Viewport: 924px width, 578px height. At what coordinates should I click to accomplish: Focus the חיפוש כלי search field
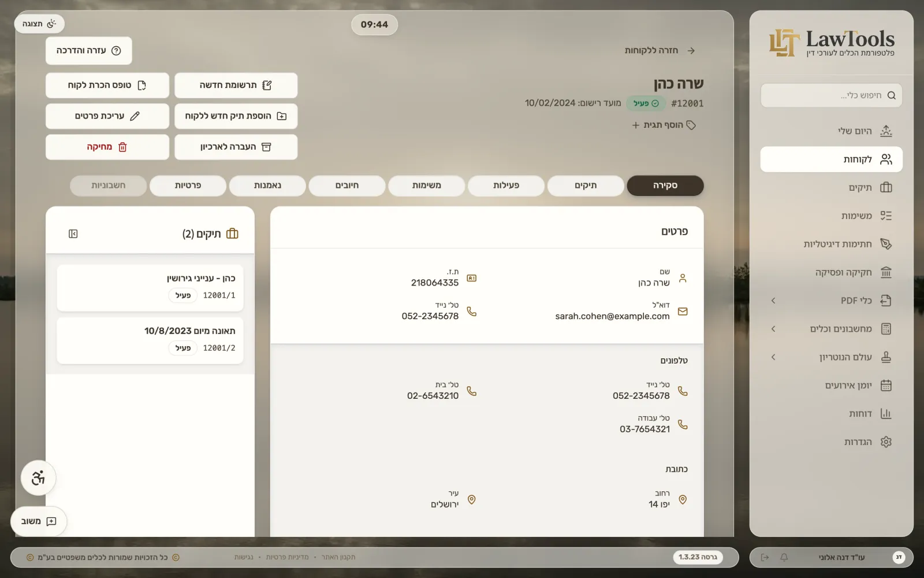click(x=832, y=95)
